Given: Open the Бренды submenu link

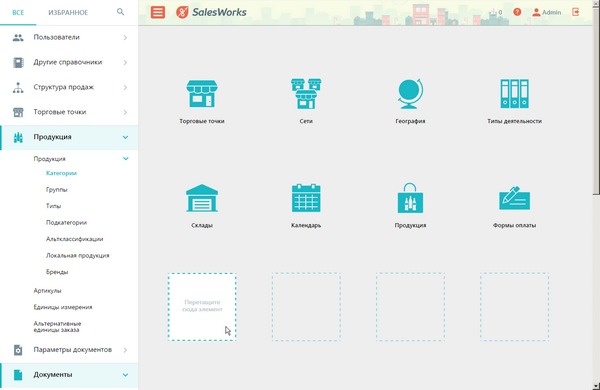Looking at the screenshot, I should pyautogui.click(x=57, y=272).
